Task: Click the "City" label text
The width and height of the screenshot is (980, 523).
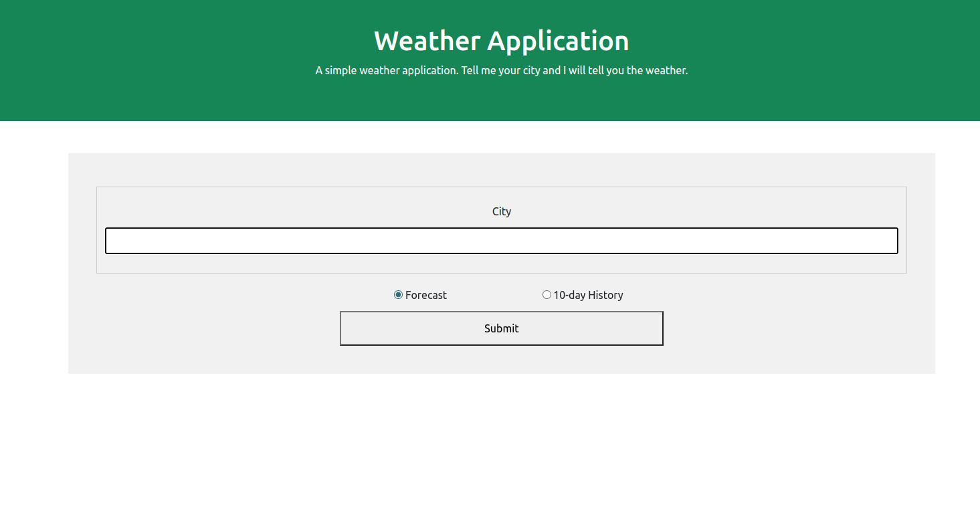Action: point(502,211)
